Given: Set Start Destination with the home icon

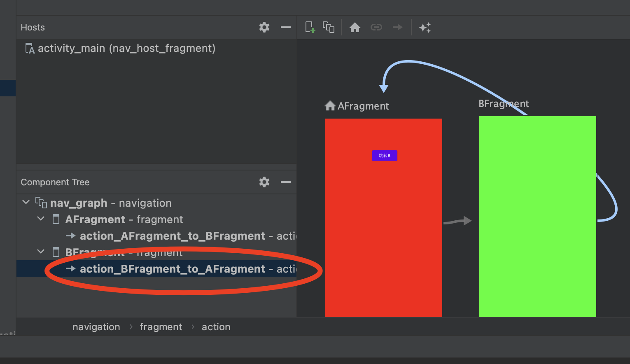Looking at the screenshot, I should coord(355,27).
